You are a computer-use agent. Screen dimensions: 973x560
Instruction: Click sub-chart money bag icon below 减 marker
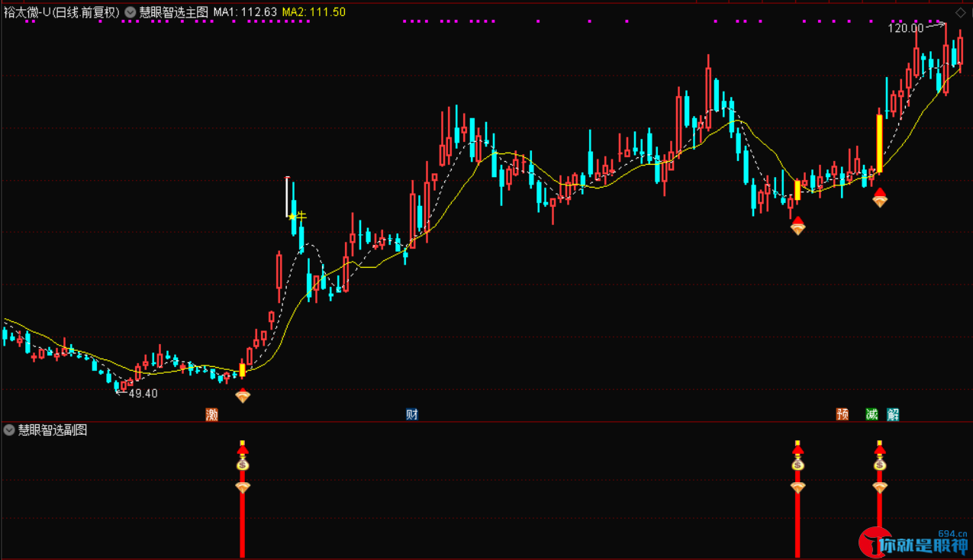click(x=880, y=462)
